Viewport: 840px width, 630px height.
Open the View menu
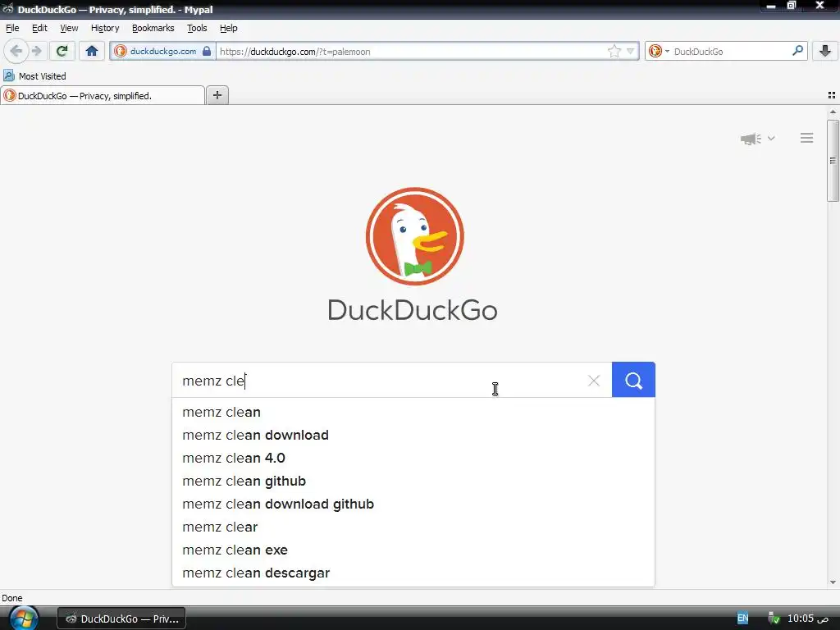point(69,28)
